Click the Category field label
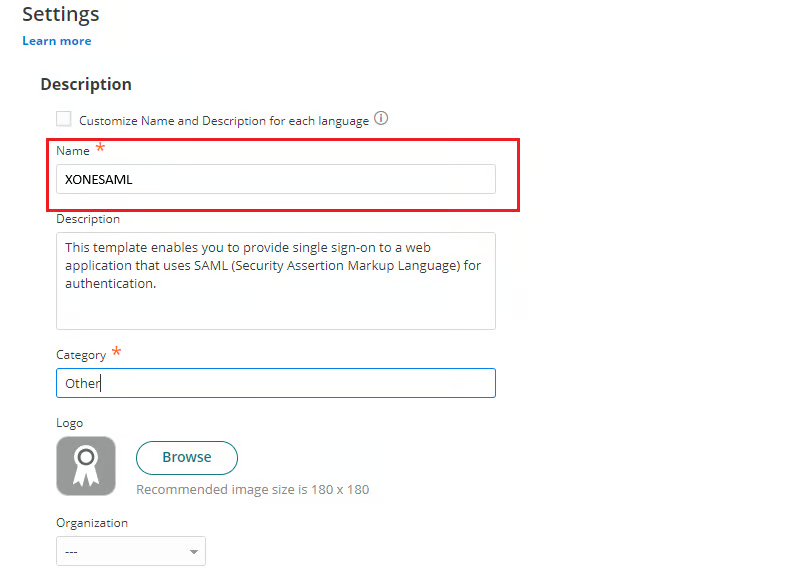Screen dimensions: 812x574 click(x=81, y=355)
